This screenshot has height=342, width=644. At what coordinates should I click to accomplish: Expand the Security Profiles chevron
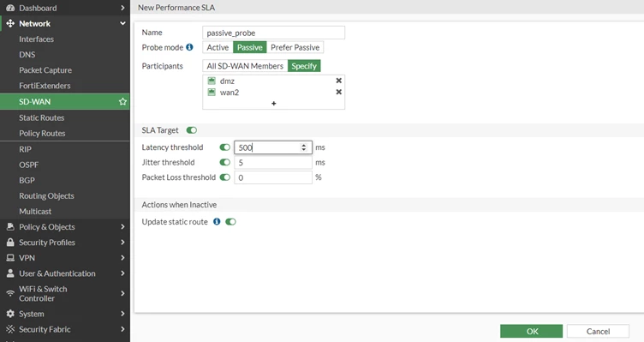point(122,242)
